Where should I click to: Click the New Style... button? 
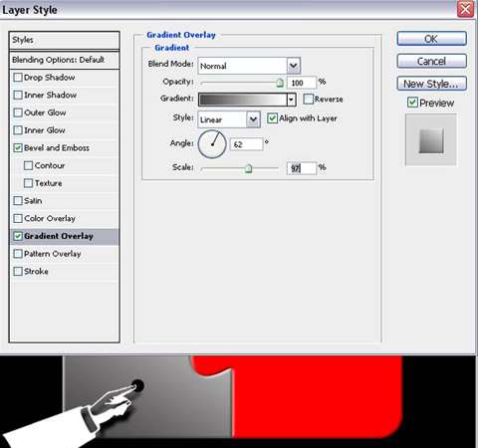[431, 84]
